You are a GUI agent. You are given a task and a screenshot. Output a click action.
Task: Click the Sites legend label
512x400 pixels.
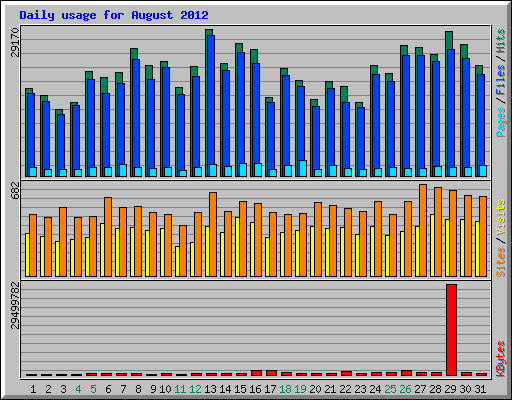coord(500,262)
